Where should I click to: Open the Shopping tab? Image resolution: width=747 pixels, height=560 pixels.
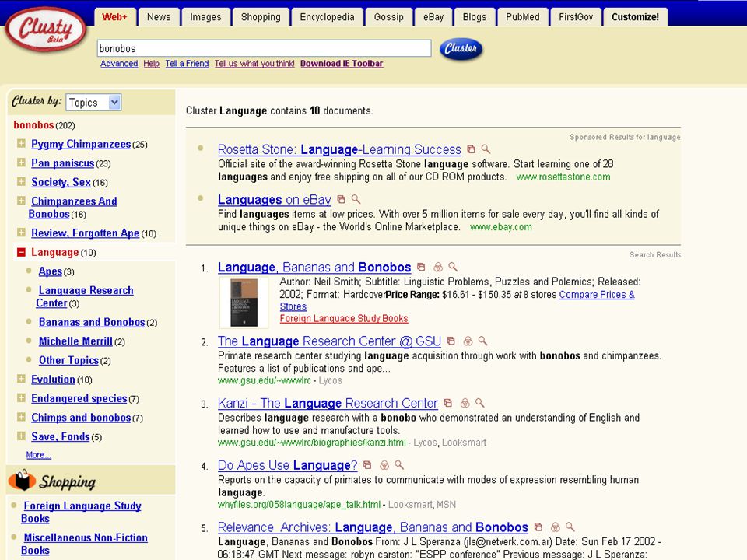coord(261,17)
